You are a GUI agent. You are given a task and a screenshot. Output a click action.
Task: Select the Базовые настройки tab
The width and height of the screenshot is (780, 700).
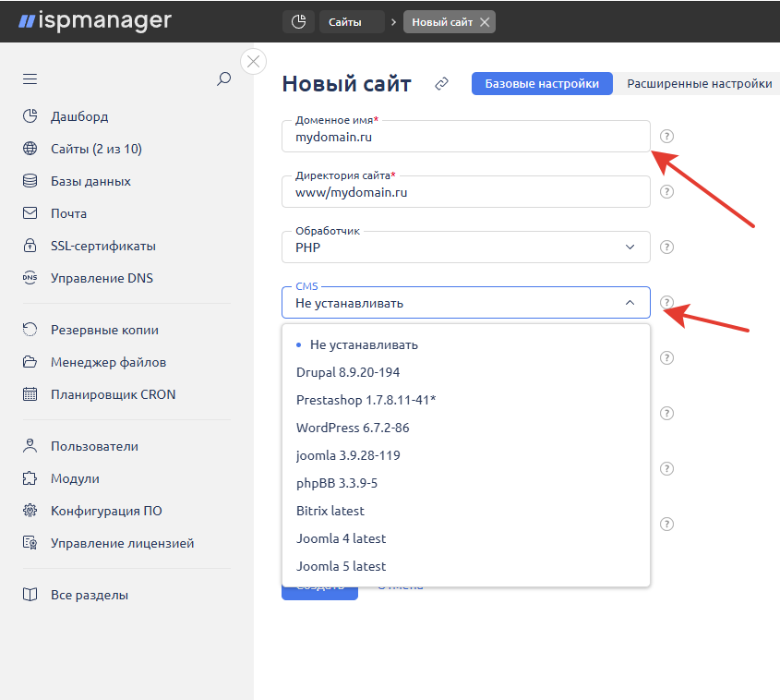tap(542, 84)
